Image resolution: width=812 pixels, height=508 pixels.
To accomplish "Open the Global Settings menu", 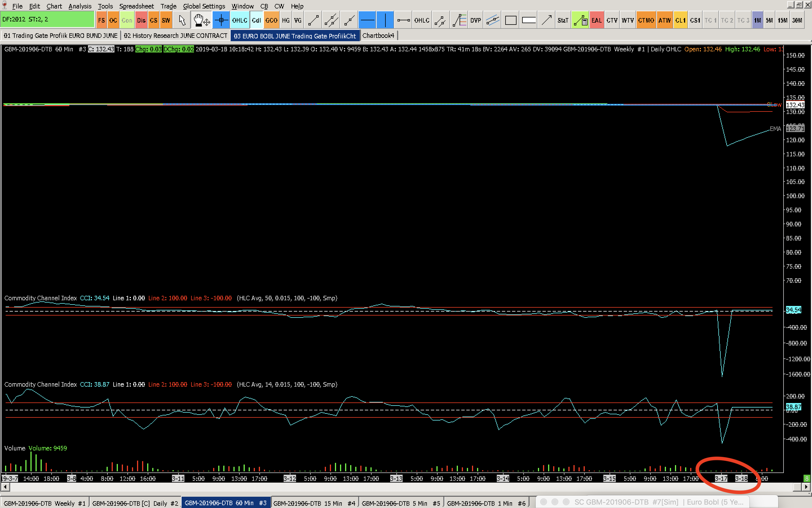I will pyautogui.click(x=204, y=6).
